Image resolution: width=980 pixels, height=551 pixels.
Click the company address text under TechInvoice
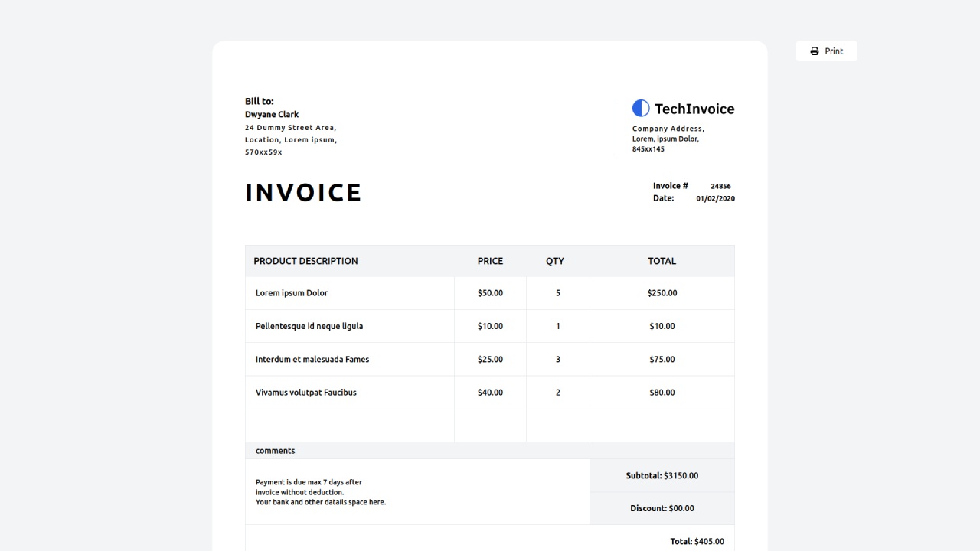pos(668,139)
